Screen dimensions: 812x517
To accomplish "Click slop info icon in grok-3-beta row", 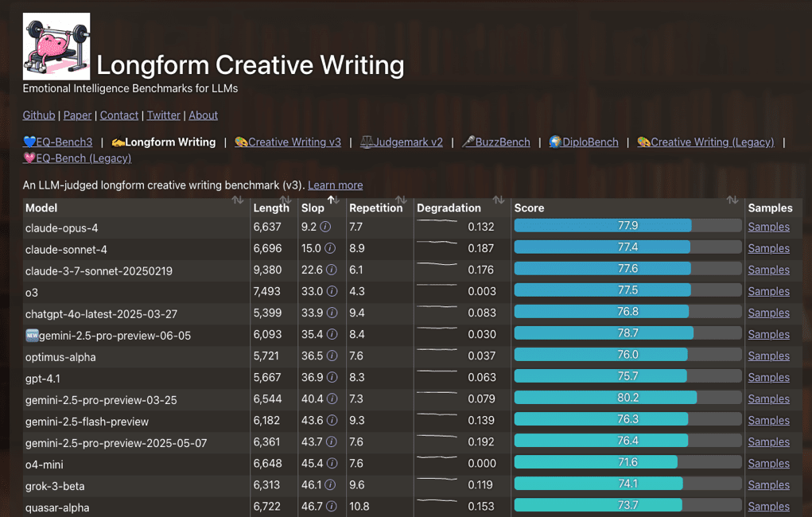I will click(330, 485).
